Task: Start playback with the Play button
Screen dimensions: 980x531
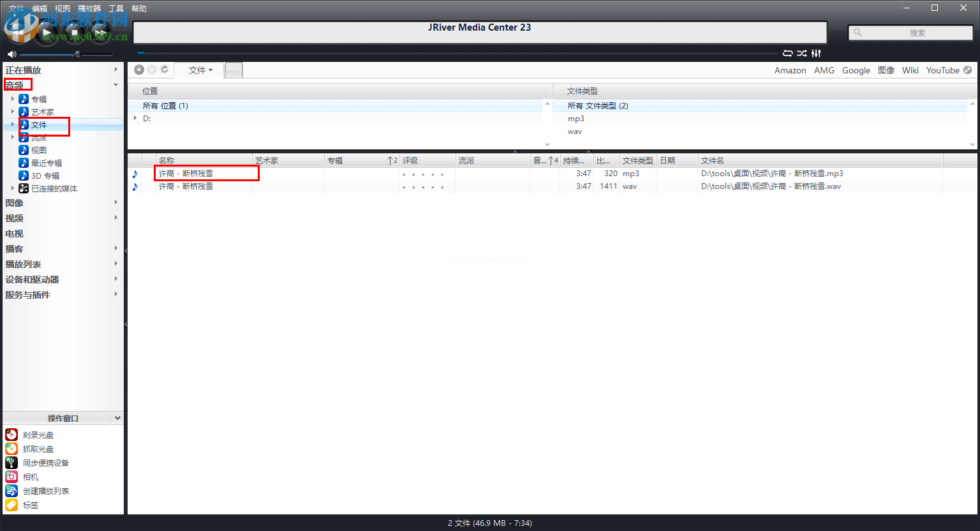Action: (47, 32)
